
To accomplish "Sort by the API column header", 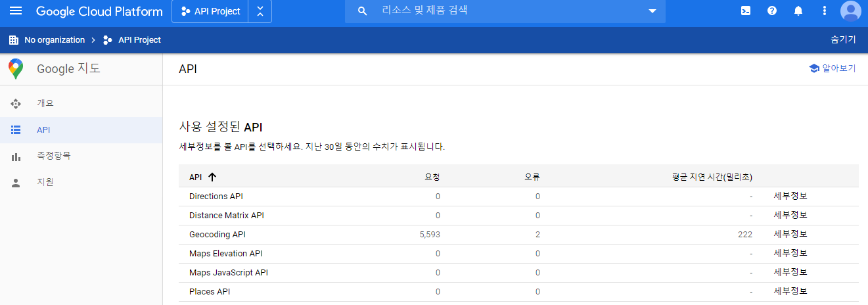I will pos(196,177).
